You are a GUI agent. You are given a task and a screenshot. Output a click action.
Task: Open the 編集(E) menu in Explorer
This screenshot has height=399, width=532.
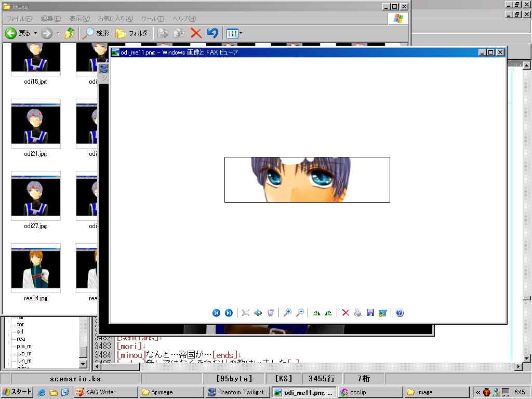pyautogui.click(x=51, y=19)
